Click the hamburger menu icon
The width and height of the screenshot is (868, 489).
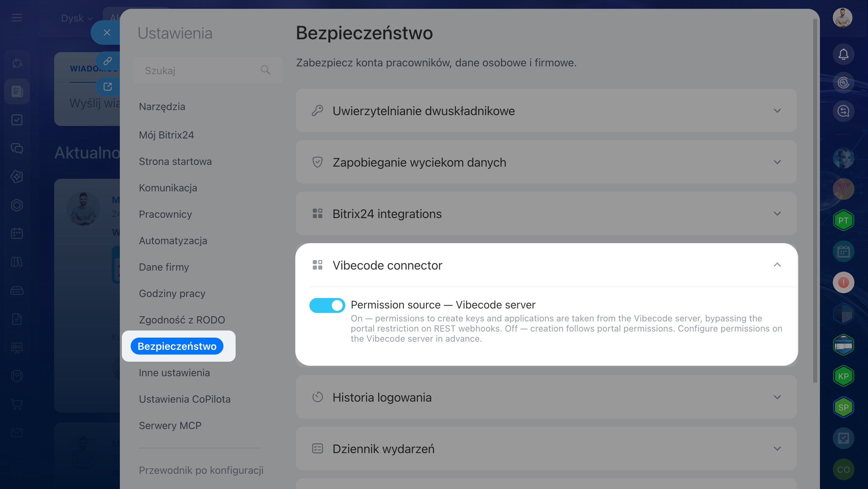pos(17,18)
